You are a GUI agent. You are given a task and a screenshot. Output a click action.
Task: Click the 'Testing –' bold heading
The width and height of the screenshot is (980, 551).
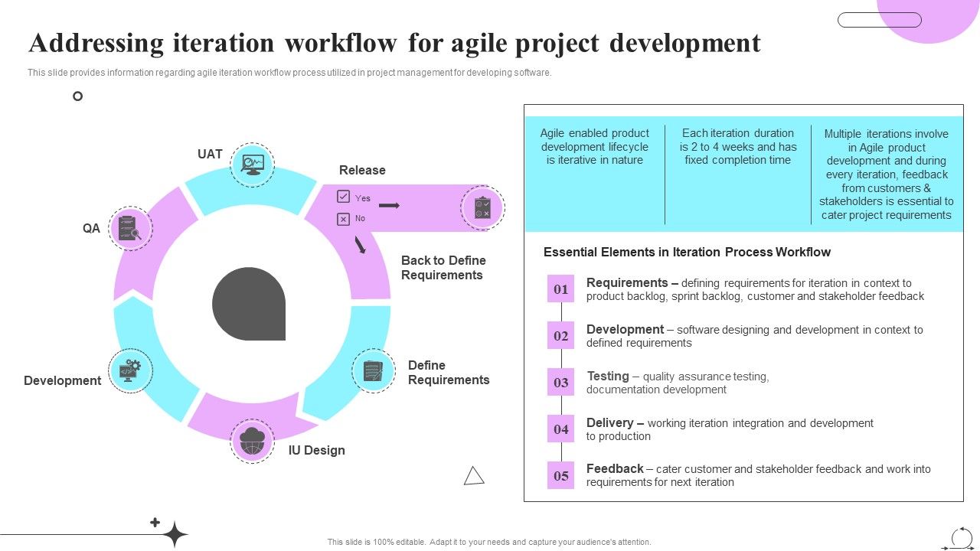[x=612, y=376]
